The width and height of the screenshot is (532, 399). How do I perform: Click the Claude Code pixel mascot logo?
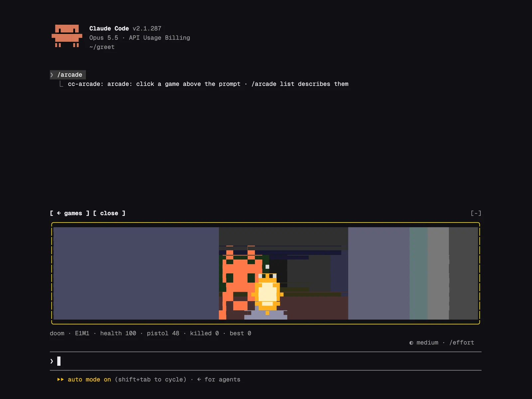coord(67,36)
